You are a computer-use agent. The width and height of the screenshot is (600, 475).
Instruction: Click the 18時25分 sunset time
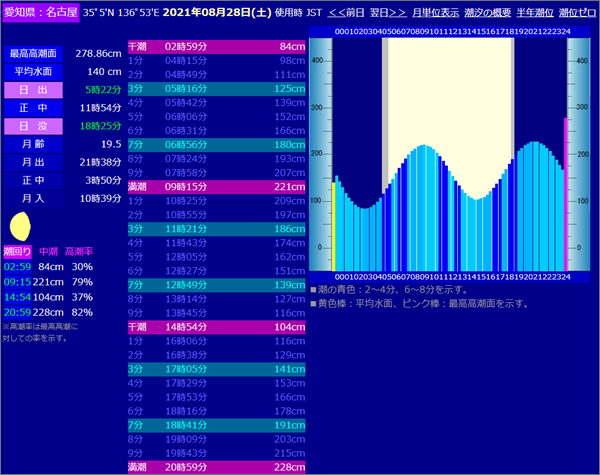pos(101,126)
